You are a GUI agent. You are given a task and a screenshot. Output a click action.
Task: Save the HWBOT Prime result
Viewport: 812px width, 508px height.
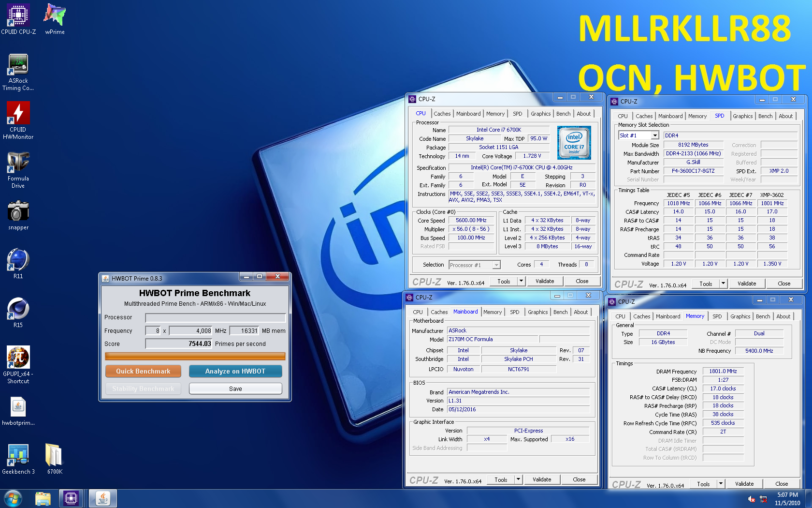(x=235, y=388)
